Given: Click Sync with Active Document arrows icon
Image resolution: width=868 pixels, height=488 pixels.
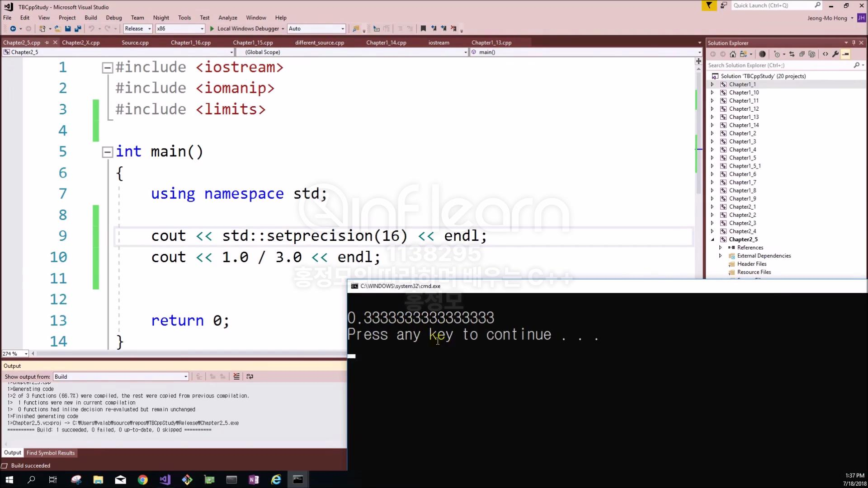Looking at the screenshot, I should 792,54.
